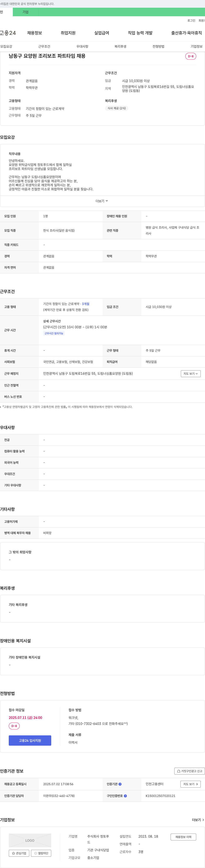Viewport: 205px width, 868px height.
Task: Click the company LOGO placeholder
Action: point(30,840)
